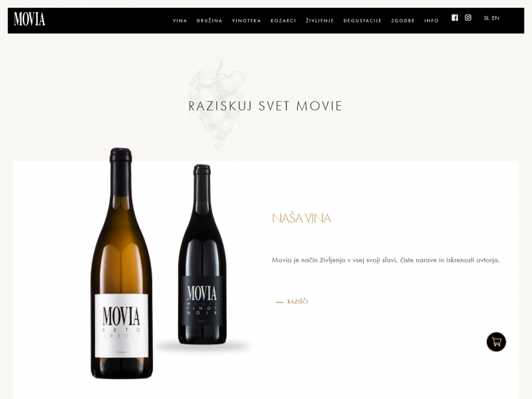Click the MOVIA logo in header
Screen dimensions: 532x399
(x=29, y=19)
